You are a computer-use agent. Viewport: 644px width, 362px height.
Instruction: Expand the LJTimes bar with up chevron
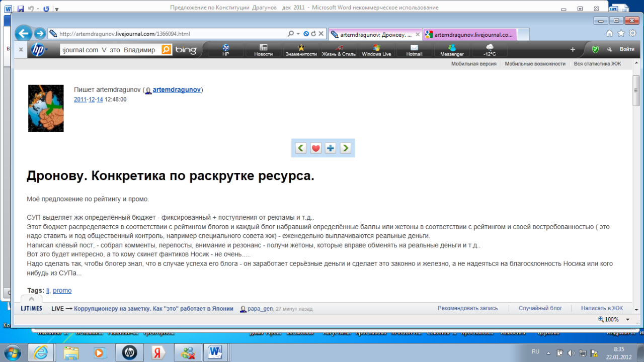tap(31, 299)
